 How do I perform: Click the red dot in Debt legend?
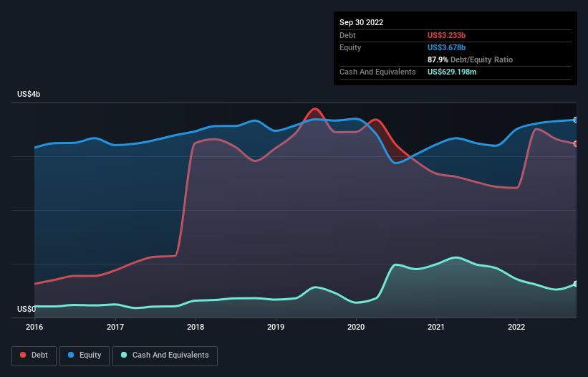click(23, 355)
